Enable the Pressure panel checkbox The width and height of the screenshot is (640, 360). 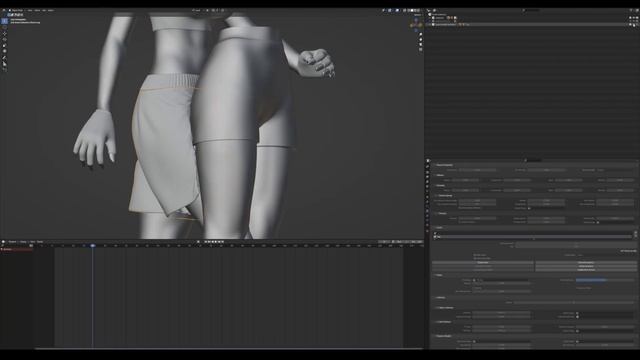tap(436, 213)
